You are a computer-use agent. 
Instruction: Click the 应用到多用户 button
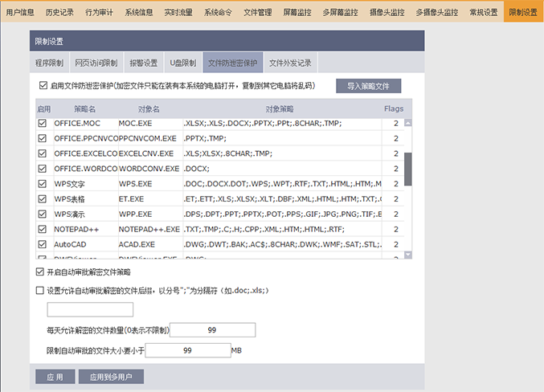coord(111,377)
